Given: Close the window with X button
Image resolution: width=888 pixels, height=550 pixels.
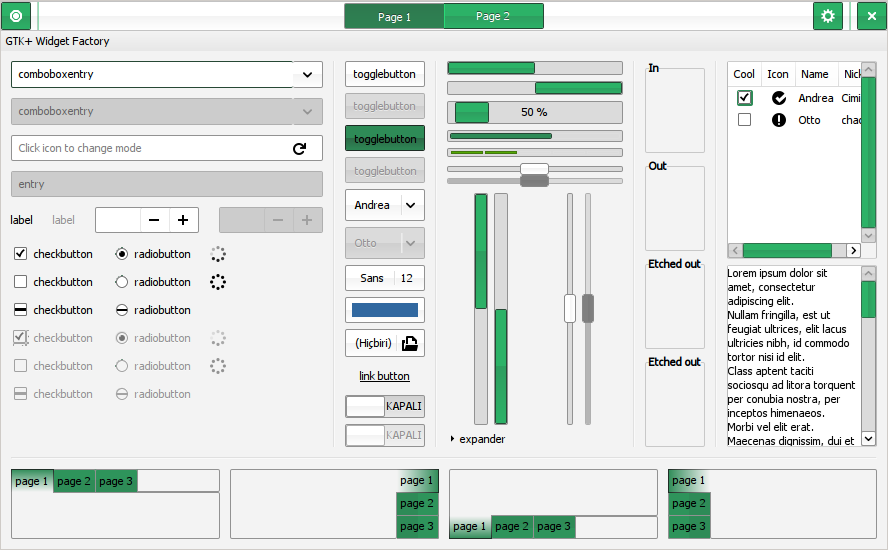Looking at the screenshot, I should coord(872,16).
